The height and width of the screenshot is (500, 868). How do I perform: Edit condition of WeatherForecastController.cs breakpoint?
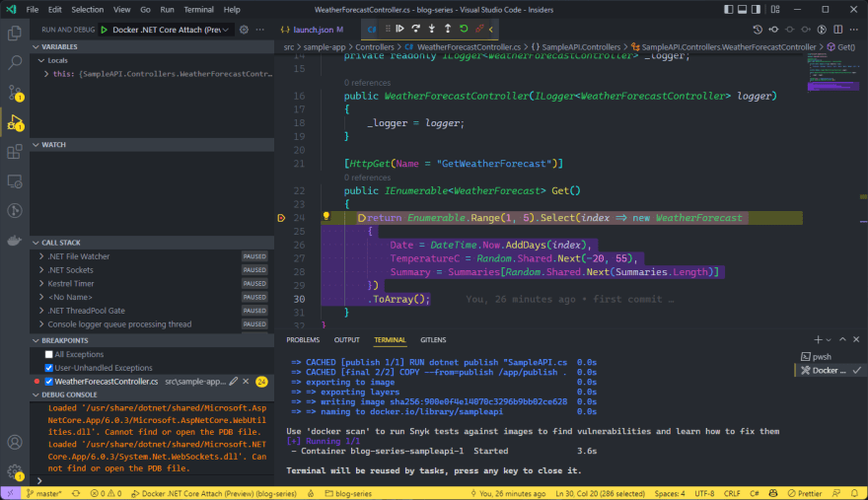234,381
